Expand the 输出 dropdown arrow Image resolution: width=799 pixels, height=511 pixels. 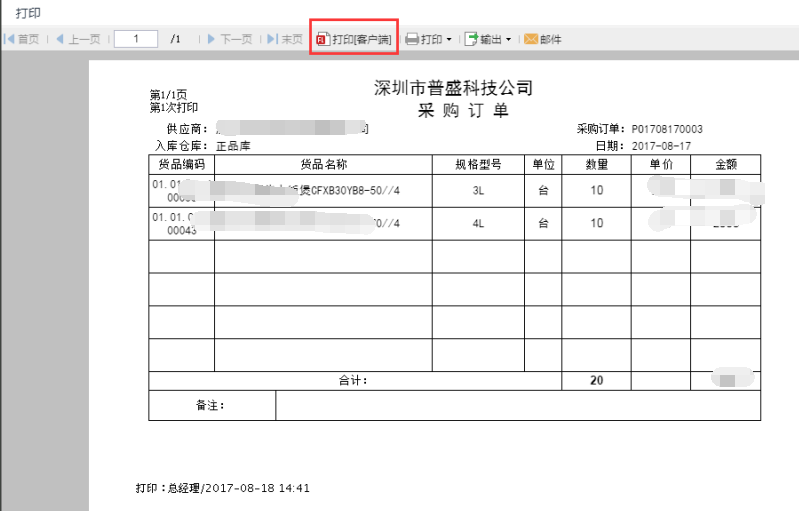tap(509, 40)
